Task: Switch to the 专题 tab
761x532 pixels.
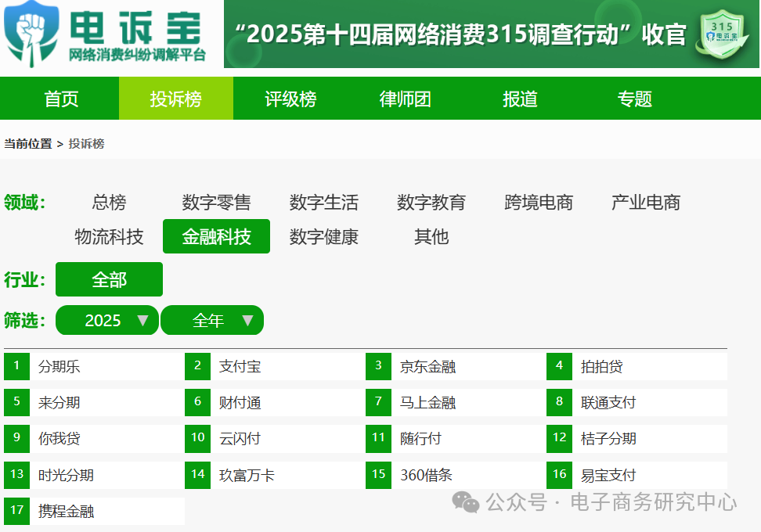Action: tap(634, 98)
